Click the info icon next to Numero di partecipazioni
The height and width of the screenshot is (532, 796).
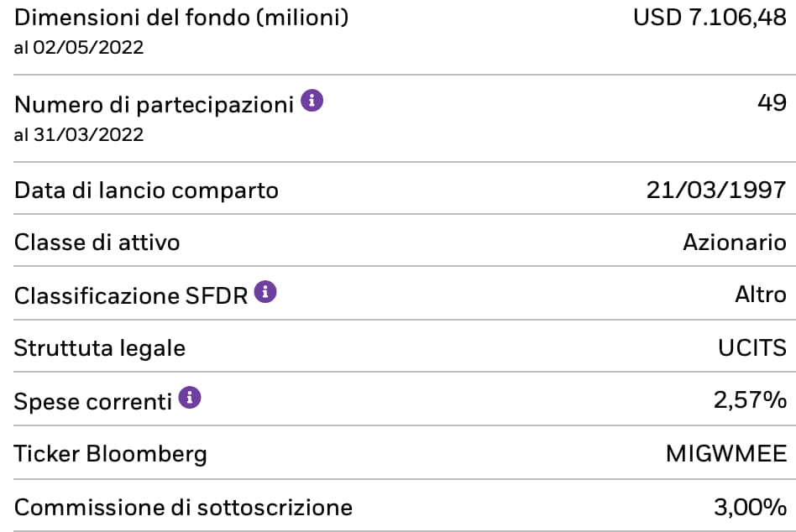click(x=312, y=102)
